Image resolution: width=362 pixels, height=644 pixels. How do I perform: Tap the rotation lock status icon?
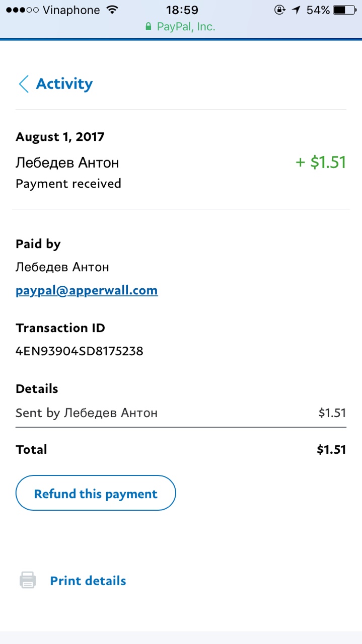pos(280,10)
